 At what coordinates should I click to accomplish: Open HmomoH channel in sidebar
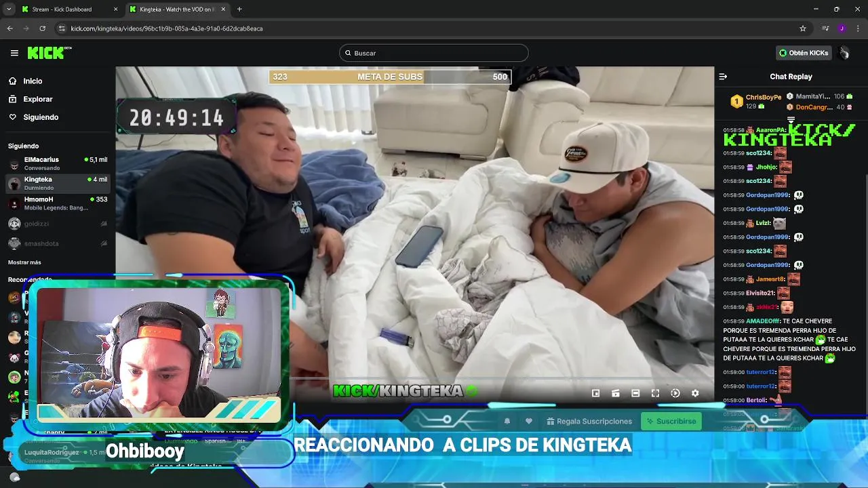coord(58,203)
